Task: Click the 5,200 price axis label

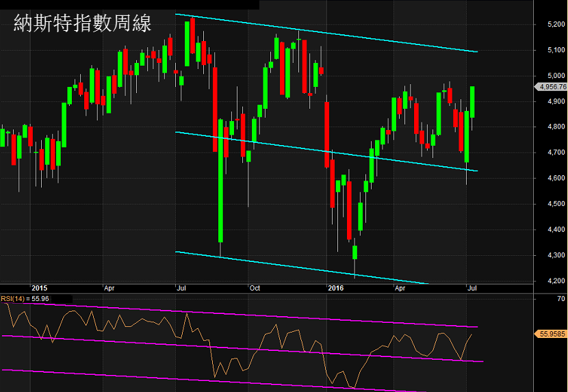Action: click(x=556, y=24)
